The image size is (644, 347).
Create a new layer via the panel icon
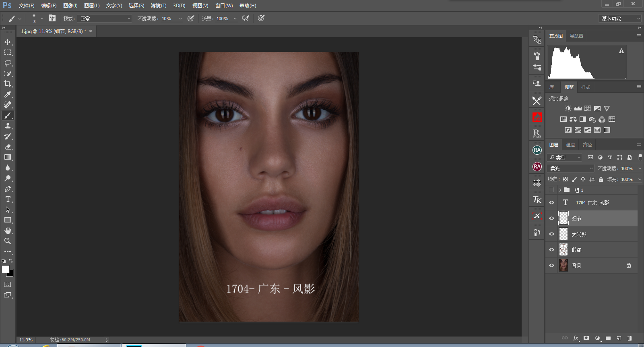click(619, 338)
